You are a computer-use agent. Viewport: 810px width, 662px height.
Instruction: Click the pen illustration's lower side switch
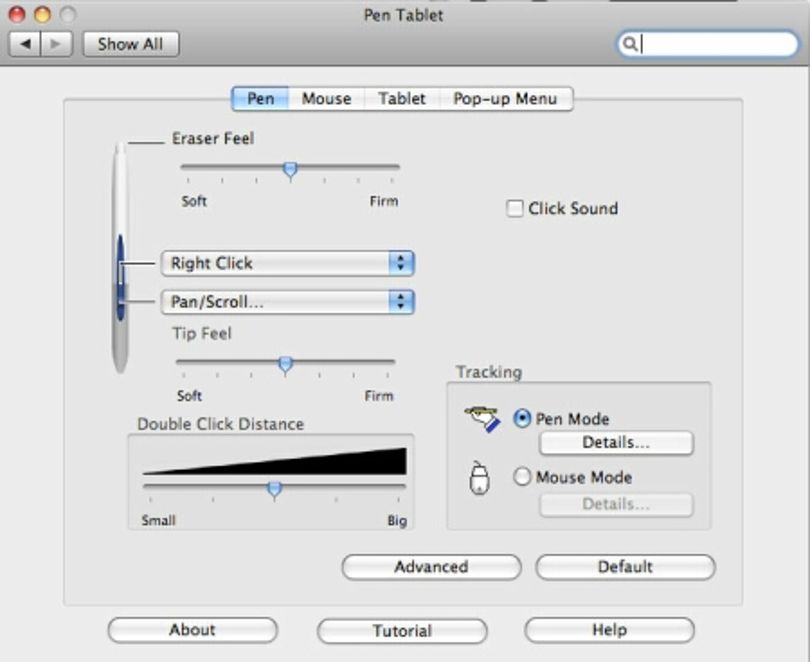(120, 302)
